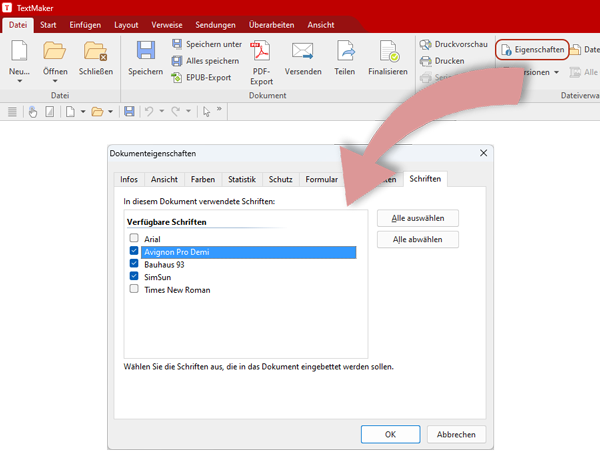Click the pointer selection tool icon
Screen dimensions: 600x453
(x=206, y=112)
